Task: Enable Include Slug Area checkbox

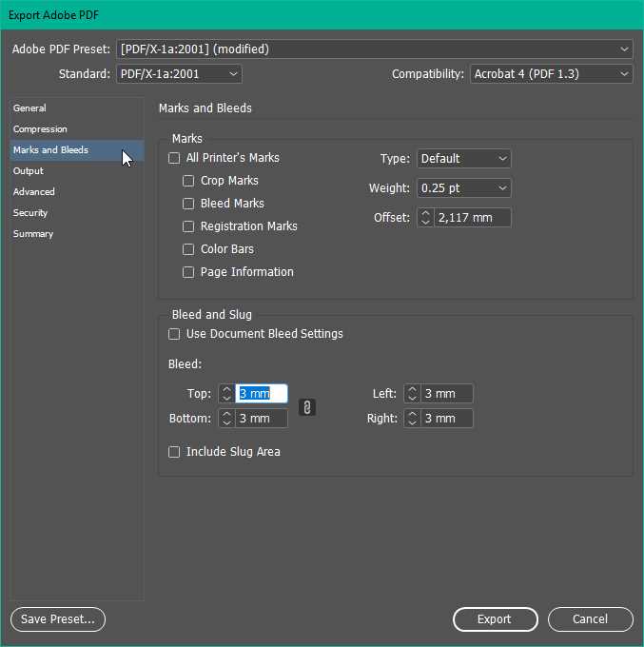Action: [x=174, y=452]
